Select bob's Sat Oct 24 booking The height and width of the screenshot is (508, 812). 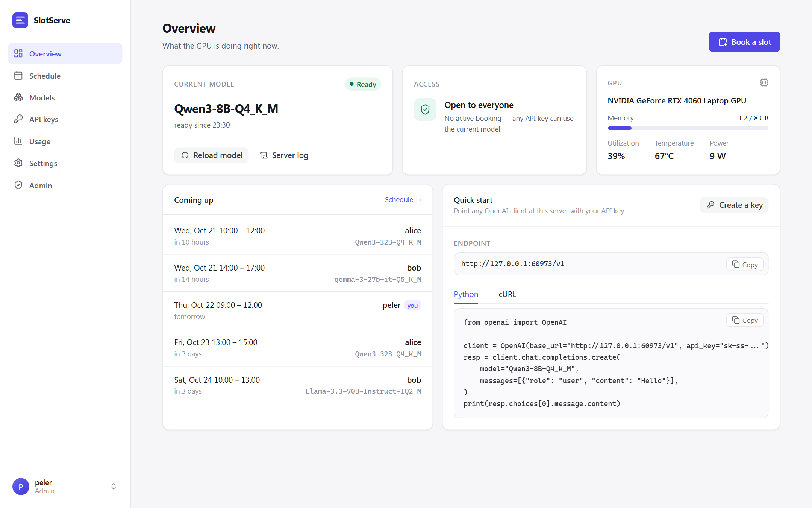[x=298, y=385]
